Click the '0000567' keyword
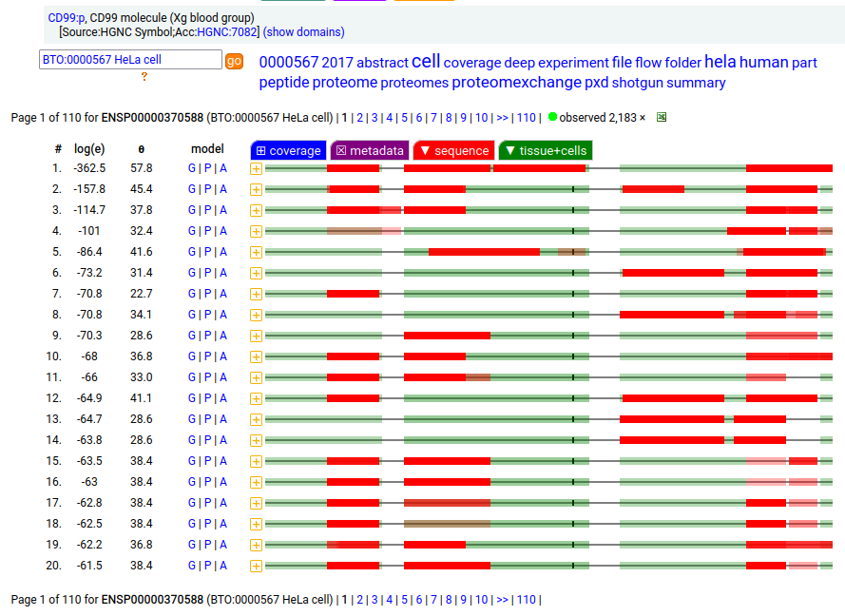Image resolution: width=845 pixels, height=616 pixels. (289, 62)
